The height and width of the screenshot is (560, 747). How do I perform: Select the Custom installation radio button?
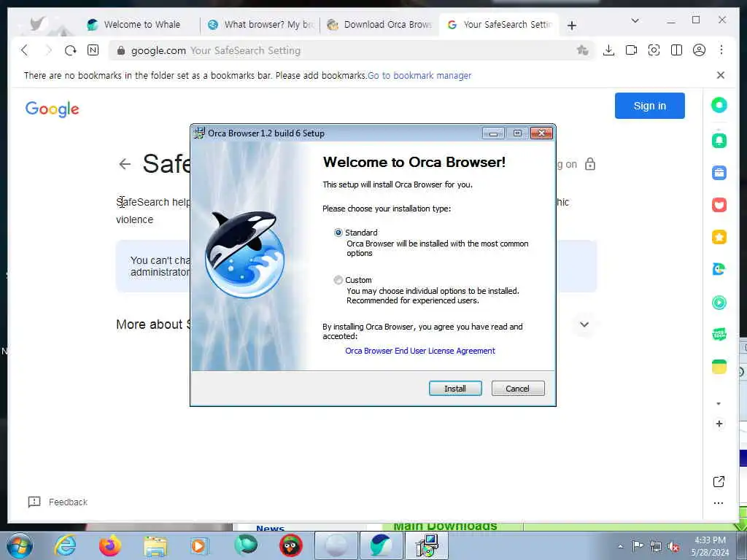pyautogui.click(x=338, y=280)
